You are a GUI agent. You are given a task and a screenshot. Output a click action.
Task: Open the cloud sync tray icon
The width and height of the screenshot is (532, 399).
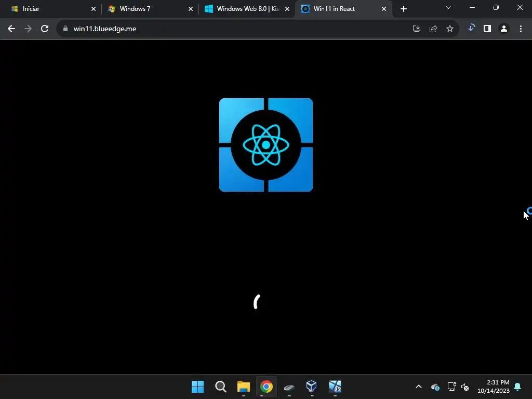point(435,387)
